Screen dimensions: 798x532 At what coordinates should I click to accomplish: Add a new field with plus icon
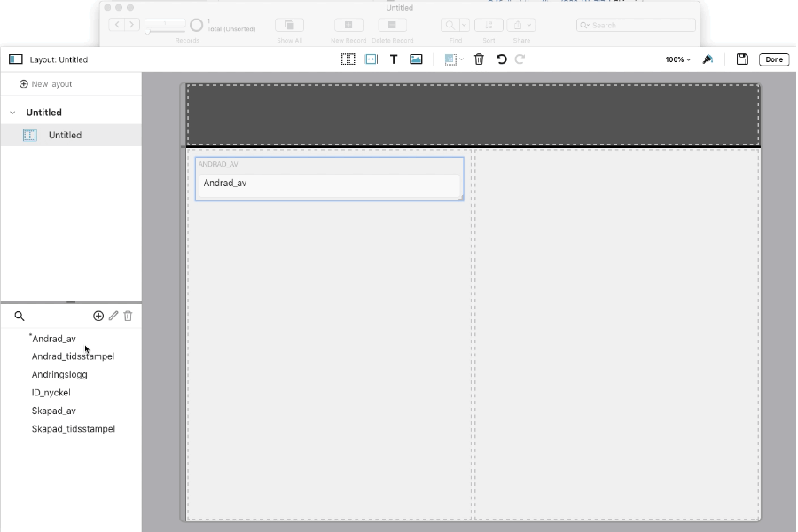pos(98,316)
